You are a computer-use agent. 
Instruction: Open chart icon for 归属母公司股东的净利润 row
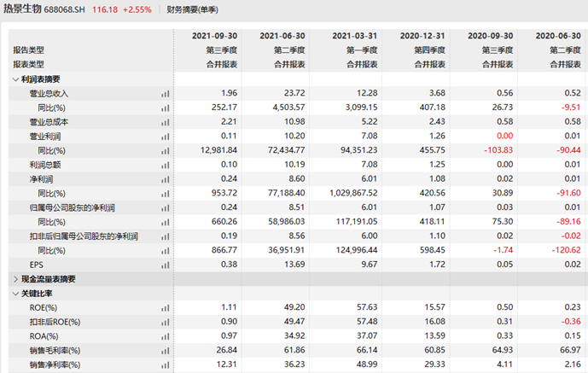tap(166, 208)
